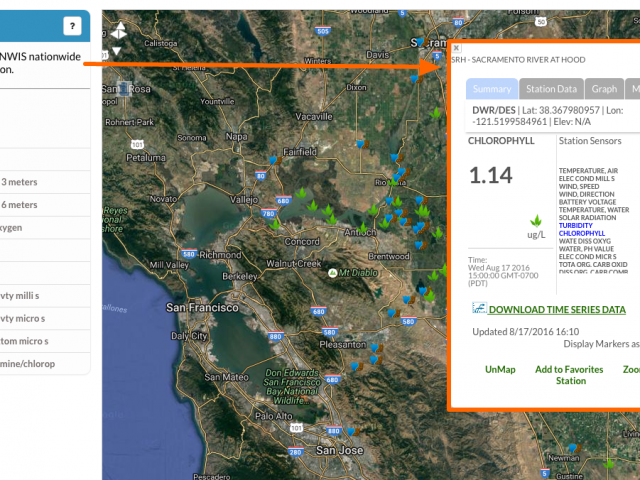This screenshot has width=640, height=480.
Task: Switch to the Summary tab
Action: point(492,89)
